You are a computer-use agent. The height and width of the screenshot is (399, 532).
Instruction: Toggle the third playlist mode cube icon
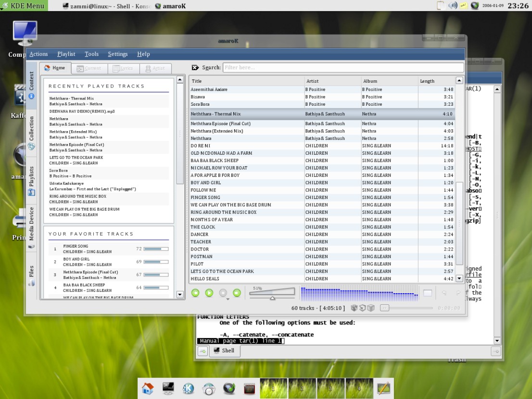click(x=371, y=308)
